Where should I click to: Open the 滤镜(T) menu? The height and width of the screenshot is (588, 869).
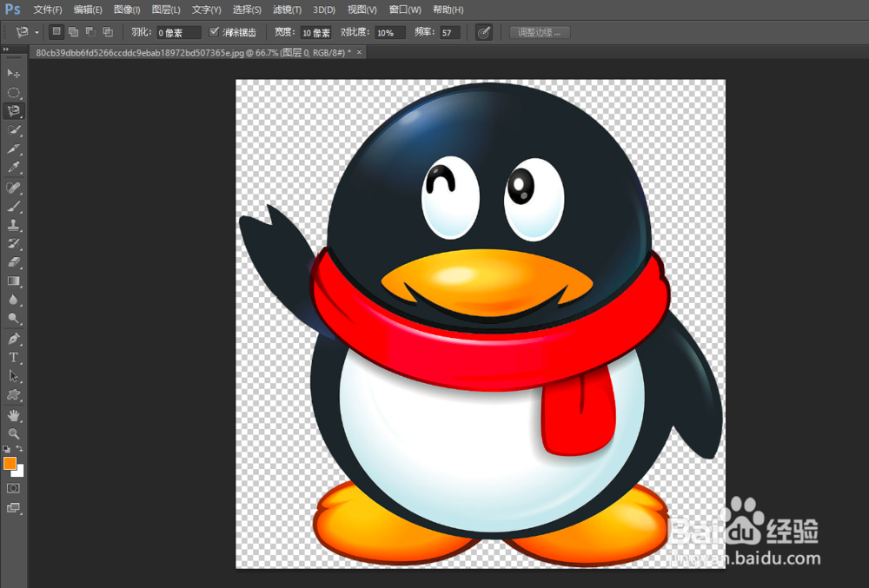(287, 10)
